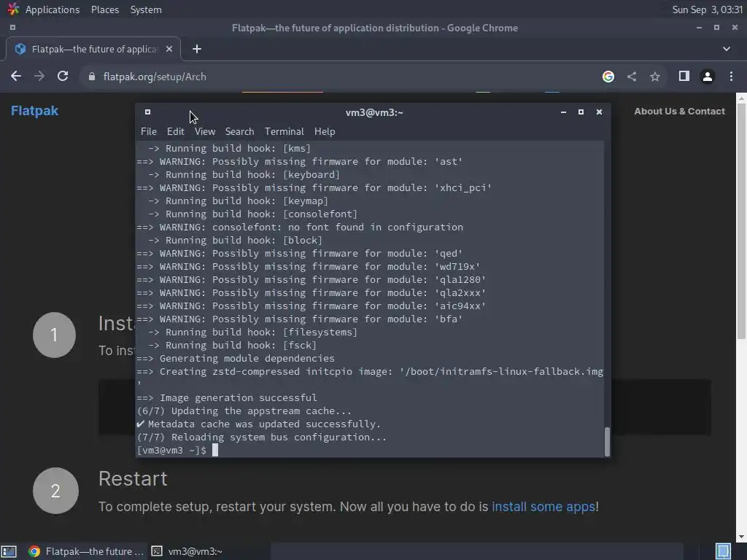747x560 pixels.
Task: Open Chrome's three-dot menu
Action: [731, 76]
